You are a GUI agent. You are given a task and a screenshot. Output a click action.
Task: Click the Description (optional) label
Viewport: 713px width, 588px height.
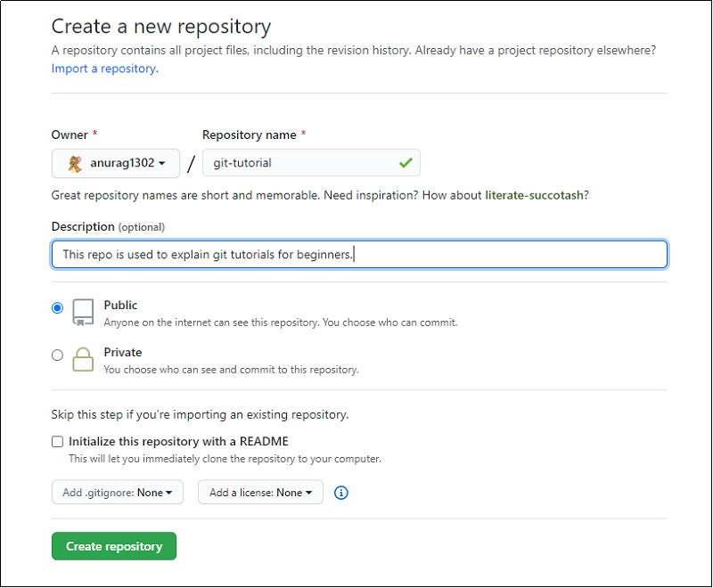click(x=108, y=227)
